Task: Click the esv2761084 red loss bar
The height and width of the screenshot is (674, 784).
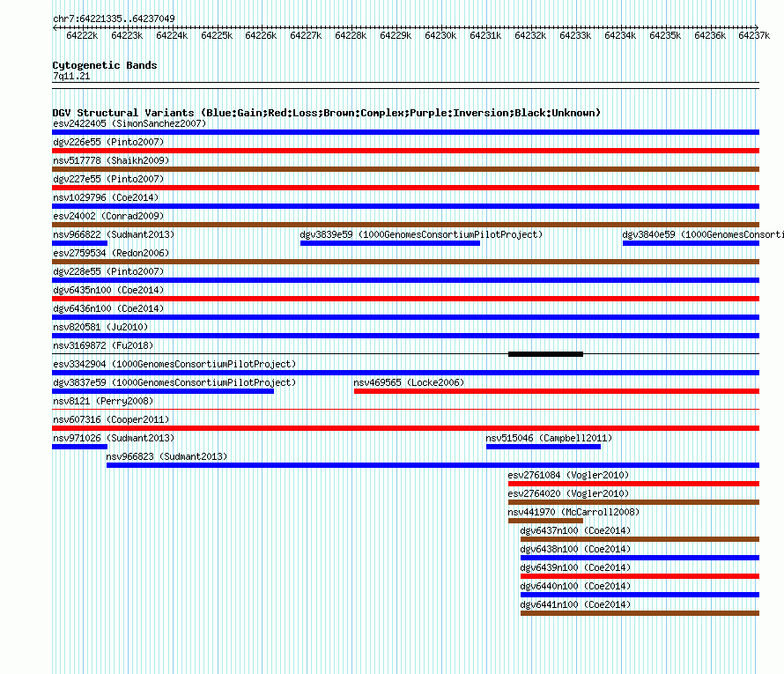Action: [x=633, y=484]
